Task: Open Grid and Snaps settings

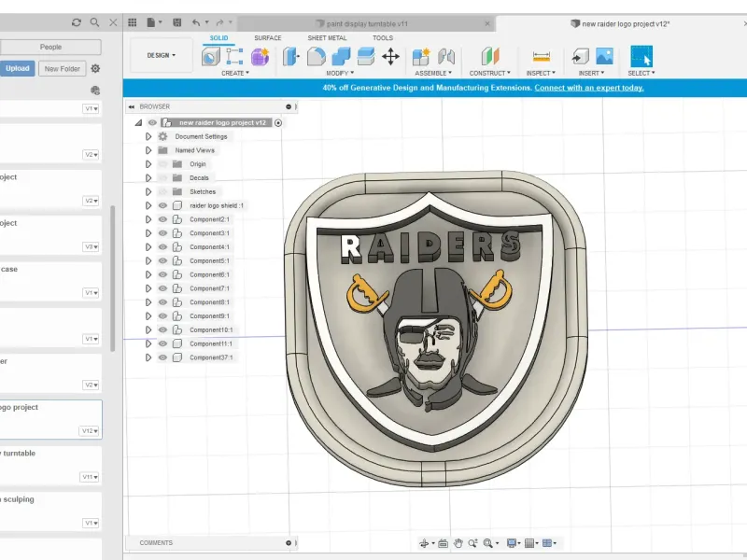Action: (529, 543)
